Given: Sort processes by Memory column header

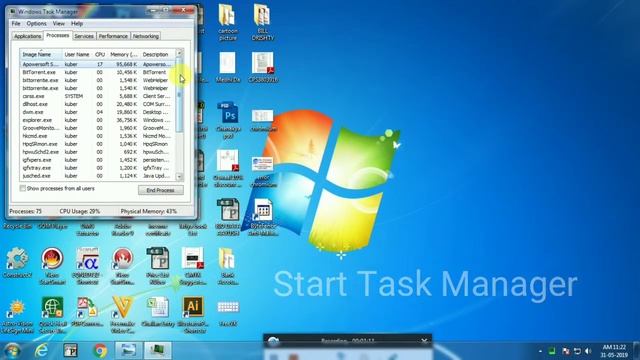Looking at the screenshot, I should point(123,54).
